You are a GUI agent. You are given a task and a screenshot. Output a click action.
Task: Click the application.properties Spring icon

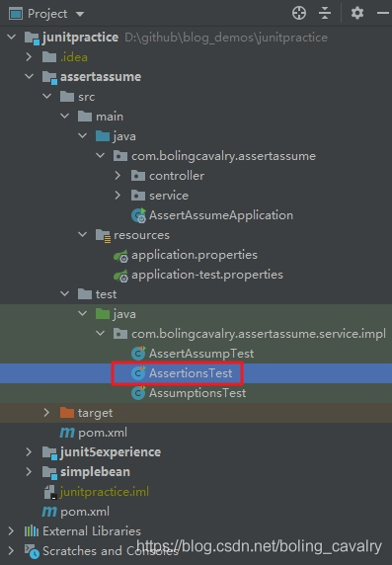120,256
